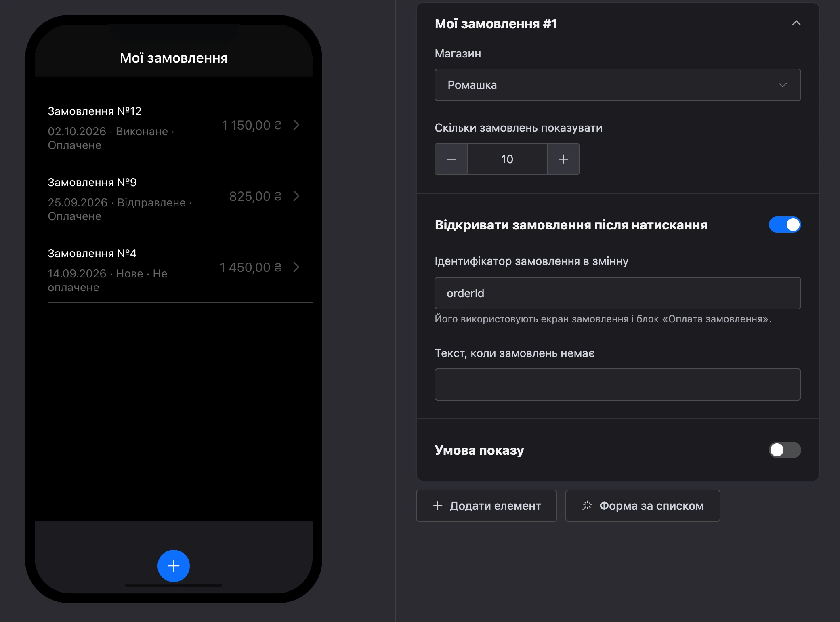Click the 1 150,00 ₴ amount
Image resolution: width=840 pixels, height=622 pixels.
[x=252, y=125]
